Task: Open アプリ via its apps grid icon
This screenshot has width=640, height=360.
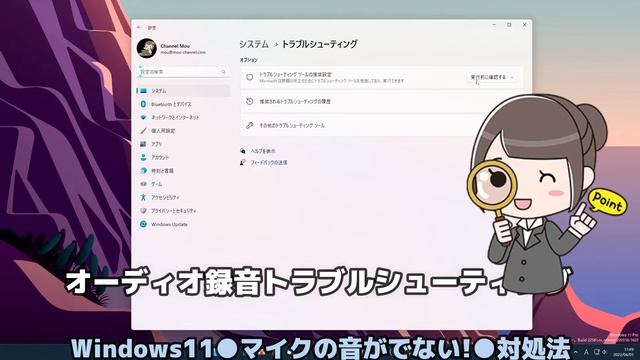Action: 143,144
